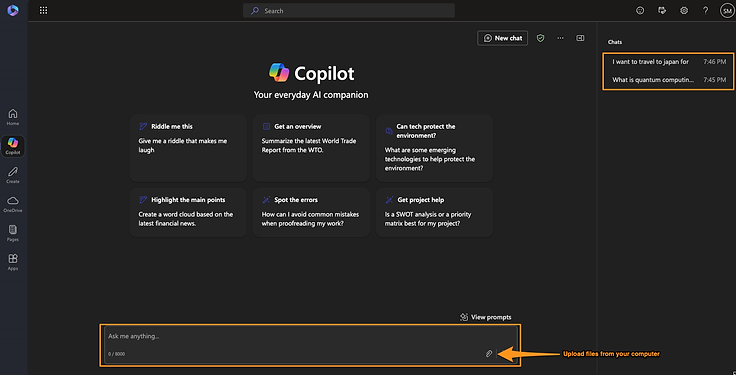
Task: Open OneDrive in the sidebar
Action: coord(13,204)
